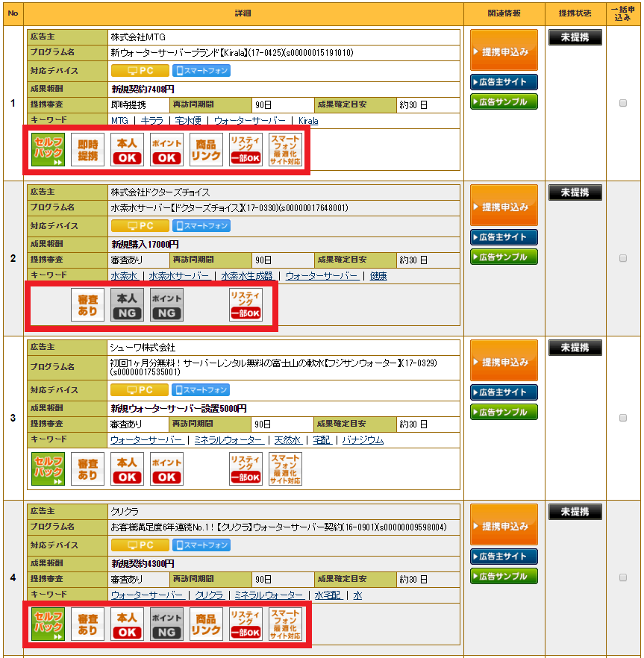Click スマートフォン device badge in MTG row
The height and width of the screenshot is (658, 644).
pos(201,70)
